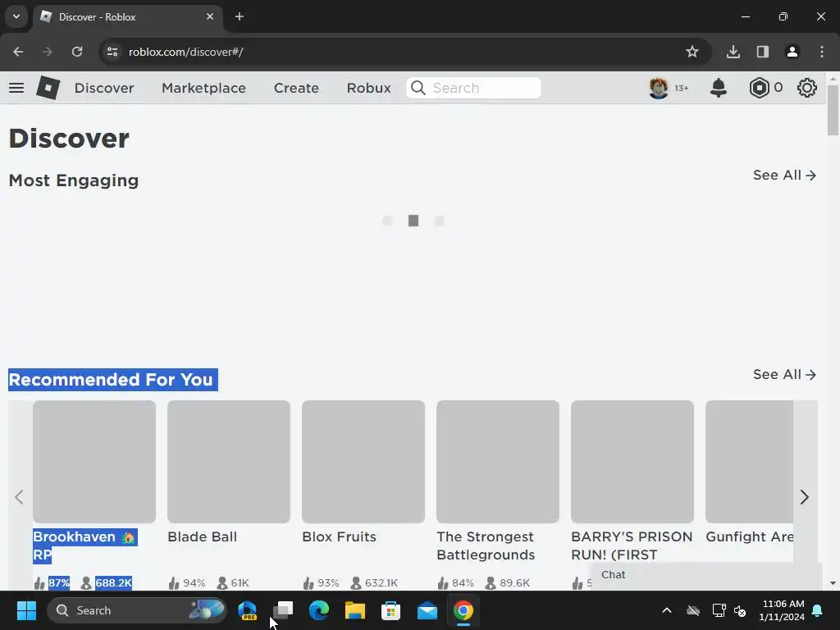Open File Explorer from taskbar
This screenshot has height=630, width=840.
click(354, 610)
